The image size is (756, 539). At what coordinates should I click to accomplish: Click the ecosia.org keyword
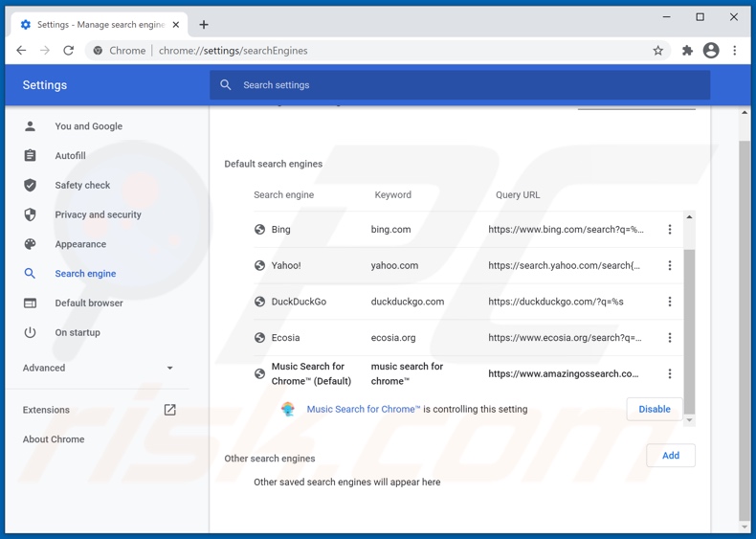pos(393,338)
